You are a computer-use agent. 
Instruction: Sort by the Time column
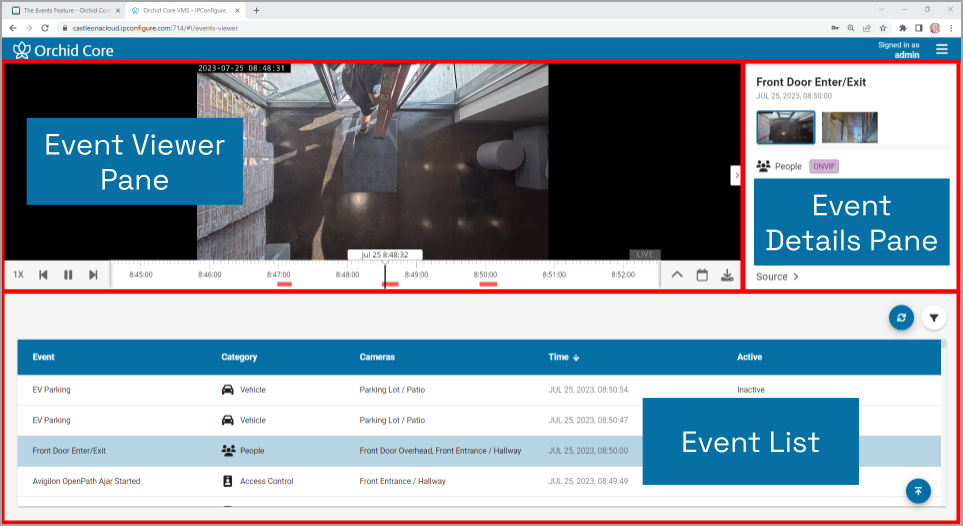[563, 357]
